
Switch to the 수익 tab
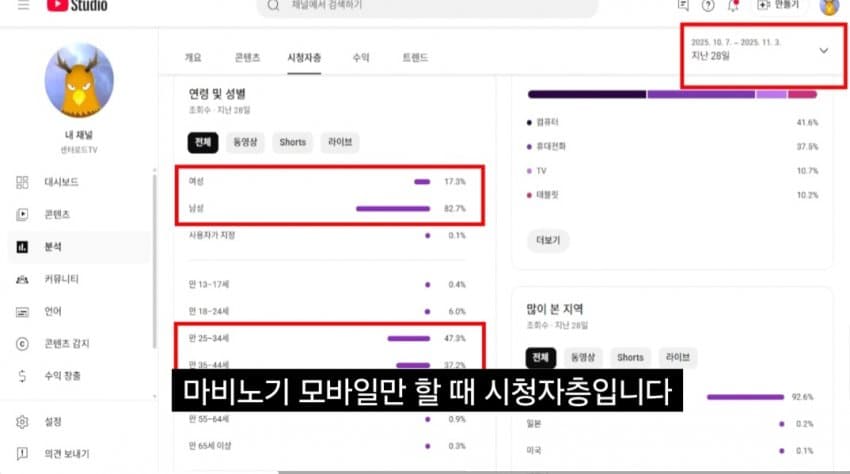click(x=360, y=58)
